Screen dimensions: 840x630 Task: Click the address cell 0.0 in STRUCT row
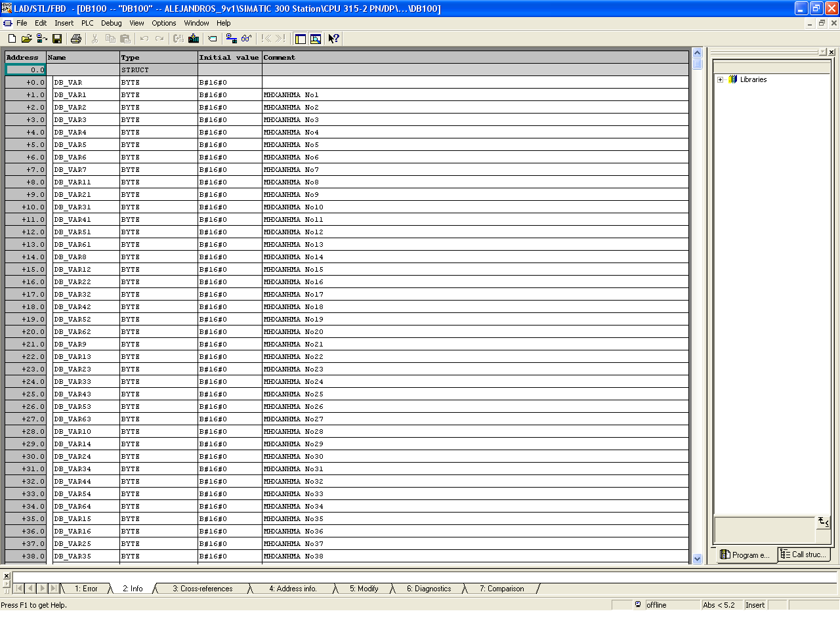click(x=26, y=70)
